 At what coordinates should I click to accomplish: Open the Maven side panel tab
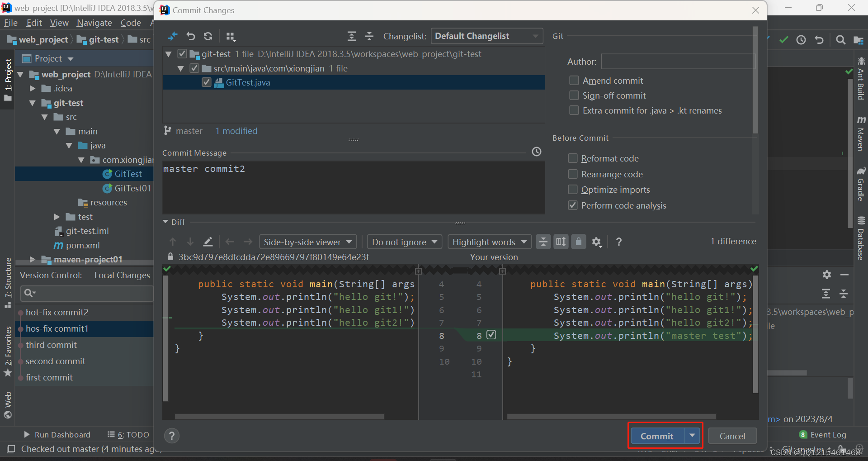pyautogui.click(x=861, y=133)
